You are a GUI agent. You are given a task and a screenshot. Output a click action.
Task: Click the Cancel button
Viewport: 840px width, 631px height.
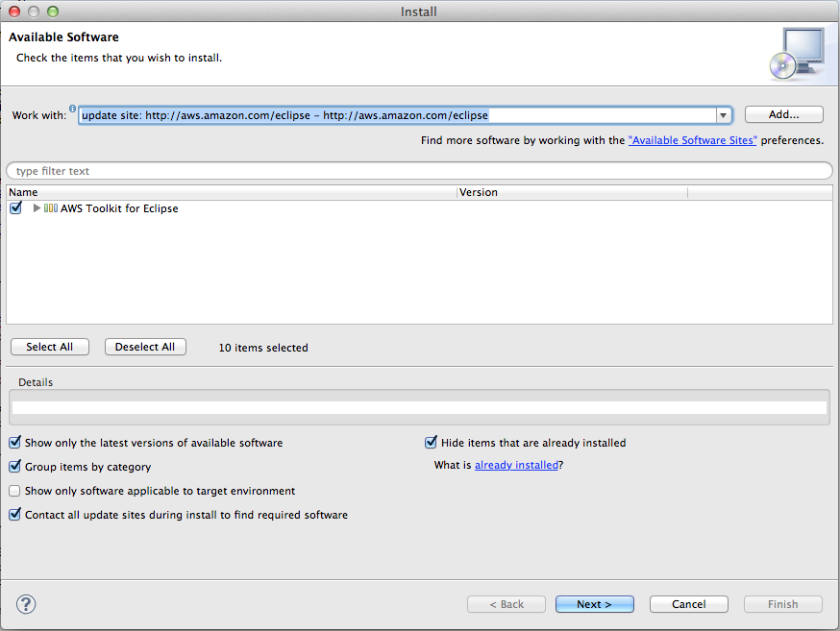[689, 604]
